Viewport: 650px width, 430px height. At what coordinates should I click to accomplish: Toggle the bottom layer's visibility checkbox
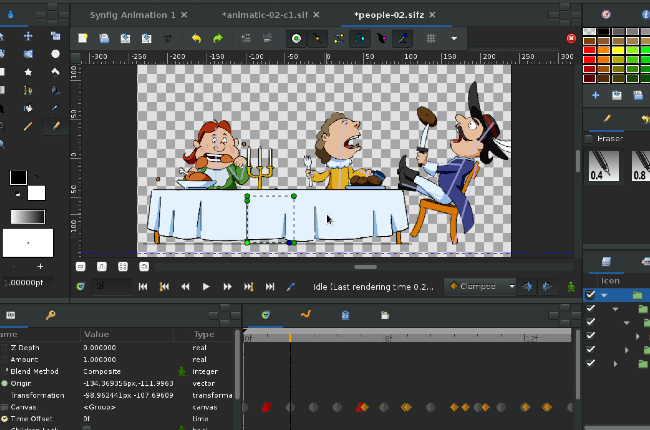pyautogui.click(x=591, y=363)
